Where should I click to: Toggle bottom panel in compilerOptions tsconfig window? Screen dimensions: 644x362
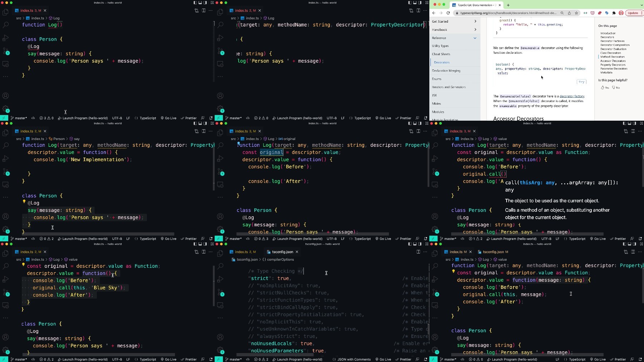[x=415, y=244]
